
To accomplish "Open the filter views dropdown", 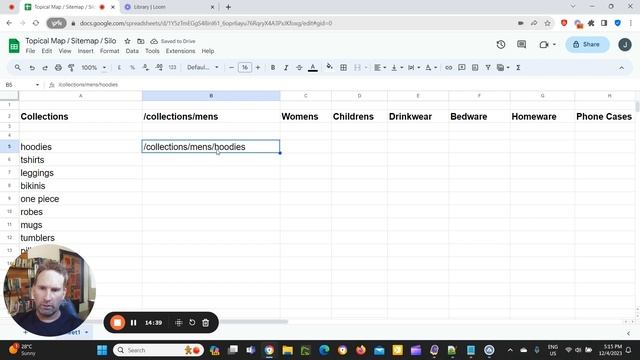I will (503, 67).
